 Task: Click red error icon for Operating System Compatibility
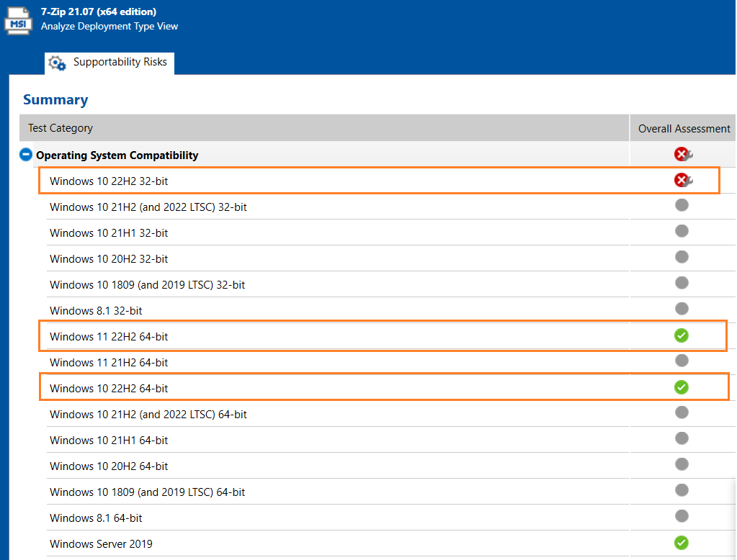pyautogui.click(x=682, y=154)
